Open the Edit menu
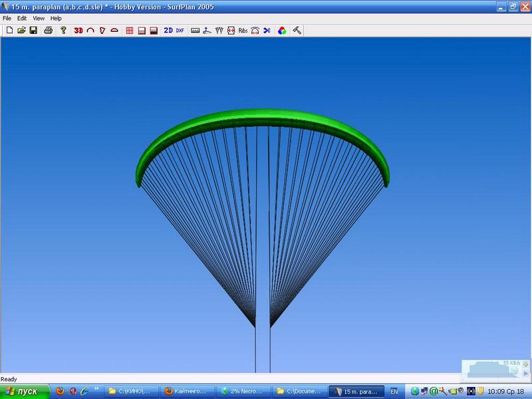 22,19
